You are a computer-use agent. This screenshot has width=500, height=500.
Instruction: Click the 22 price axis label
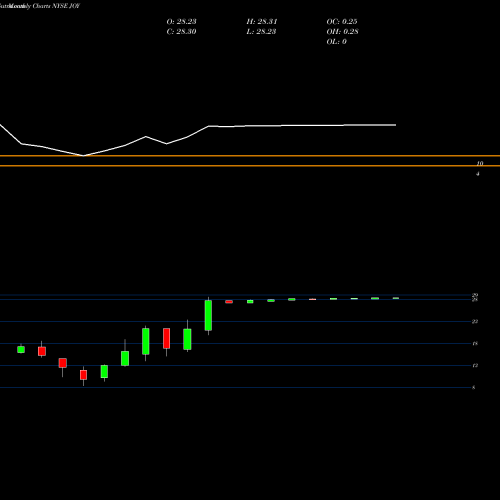[475, 321]
